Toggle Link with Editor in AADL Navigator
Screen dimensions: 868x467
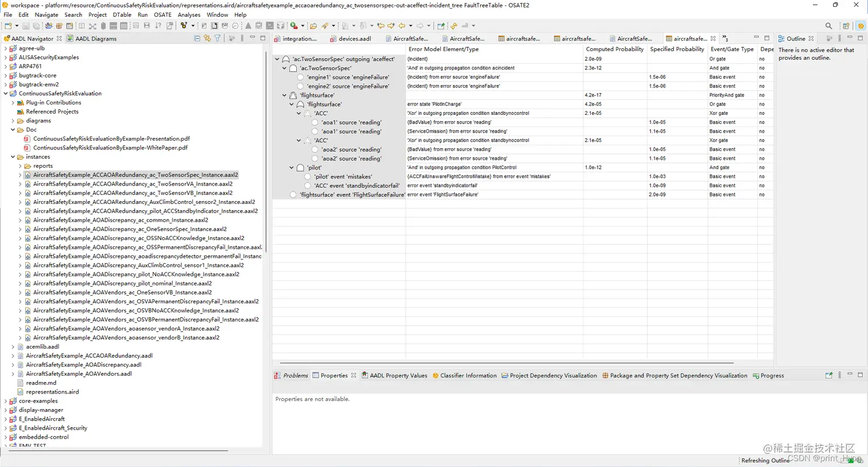click(207, 38)
